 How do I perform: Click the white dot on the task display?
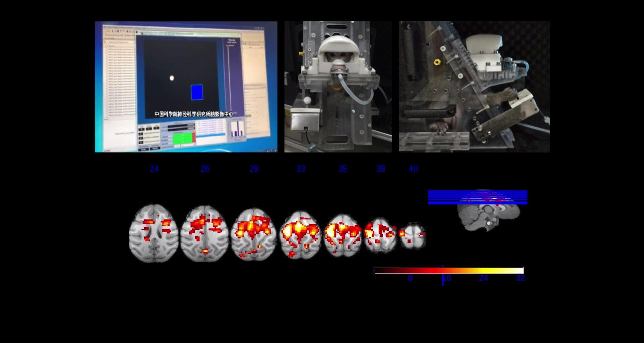tap(172, 78)
